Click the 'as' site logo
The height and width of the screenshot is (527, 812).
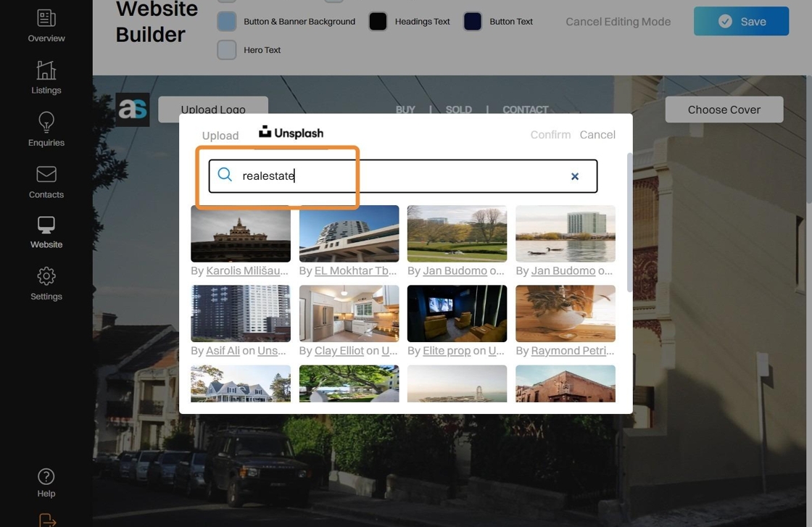pos(133,109)
